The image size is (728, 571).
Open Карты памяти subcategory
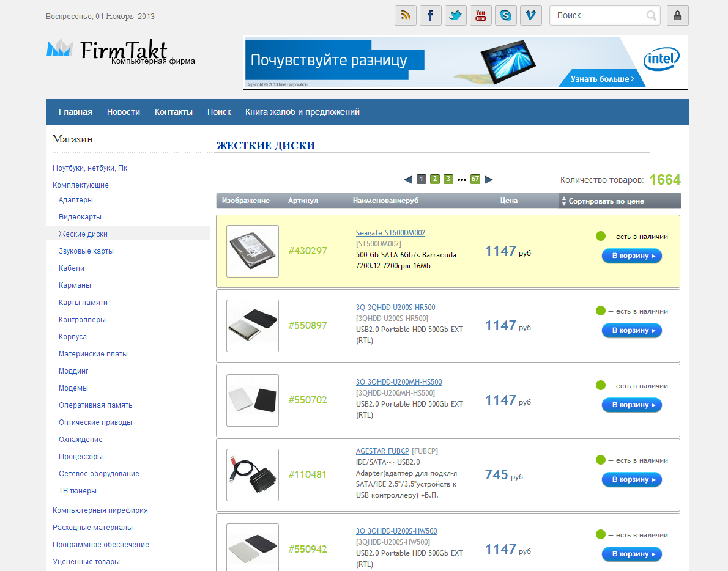coord(83,303)
